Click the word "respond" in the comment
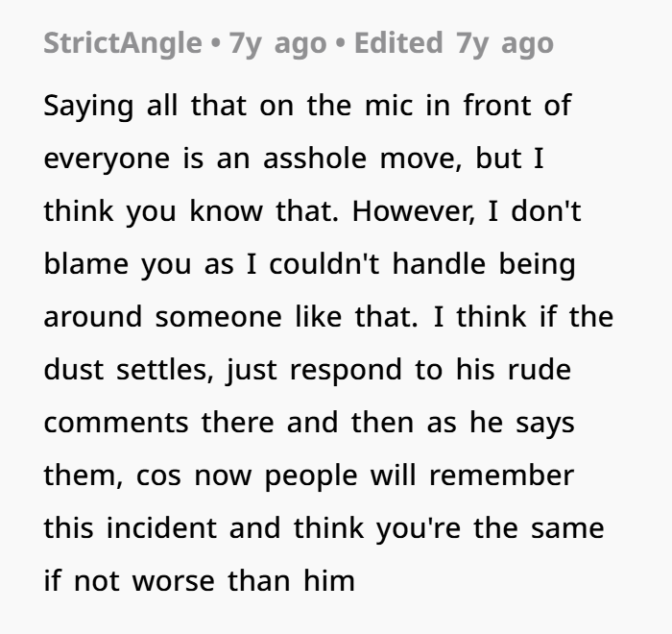672x634 pixels. point(352,369)
